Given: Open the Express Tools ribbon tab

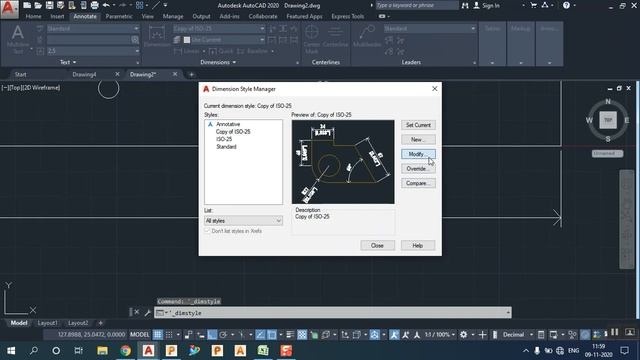Looking at the screenshot, I should 347,17.
